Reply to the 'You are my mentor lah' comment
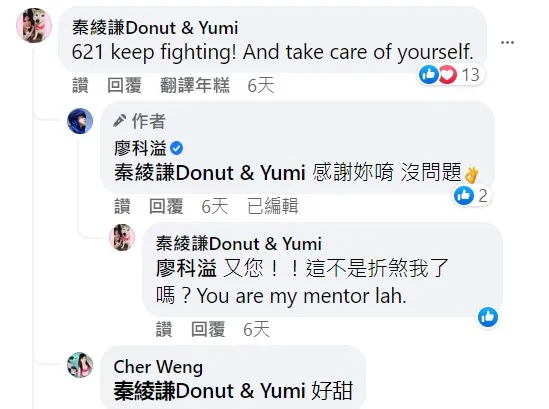Image resolution: width=549 pixels, height=409 pixels. (x=208, y=330)
